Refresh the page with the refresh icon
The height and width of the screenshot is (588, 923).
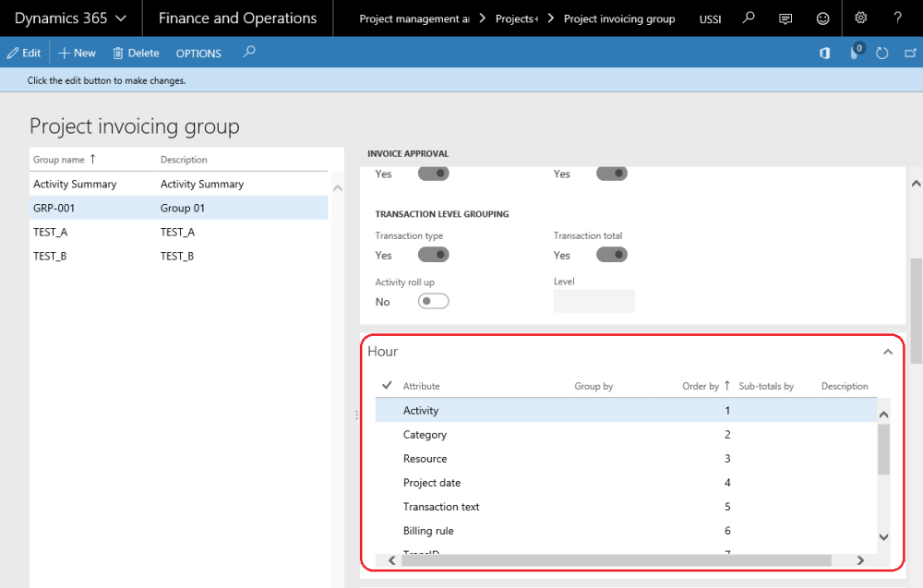click(881, 53)
